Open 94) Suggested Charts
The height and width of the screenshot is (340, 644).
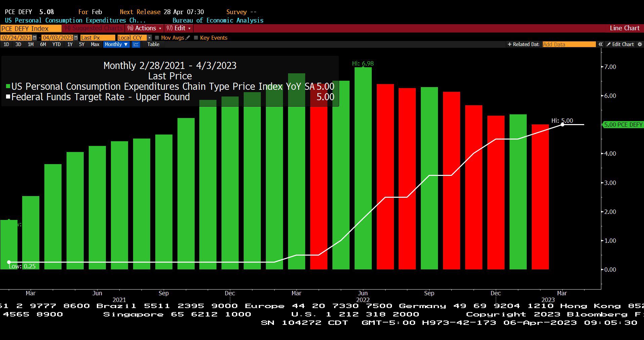coord(93,28)
